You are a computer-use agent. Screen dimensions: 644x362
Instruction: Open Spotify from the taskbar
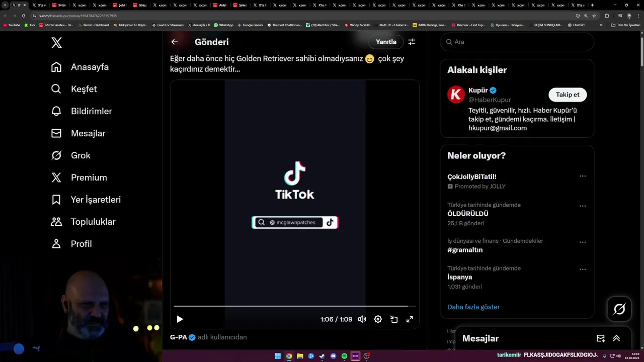(344, 356)
